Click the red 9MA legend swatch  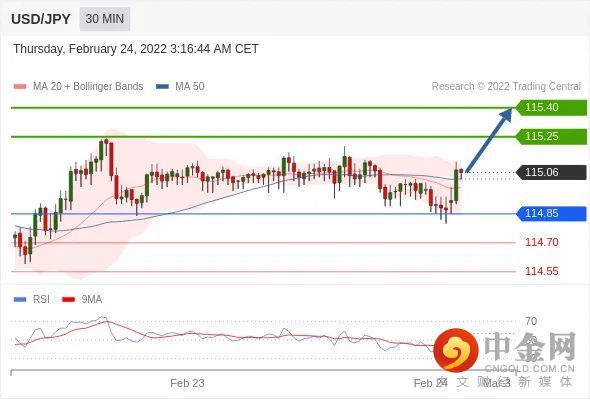pos(68,300)
